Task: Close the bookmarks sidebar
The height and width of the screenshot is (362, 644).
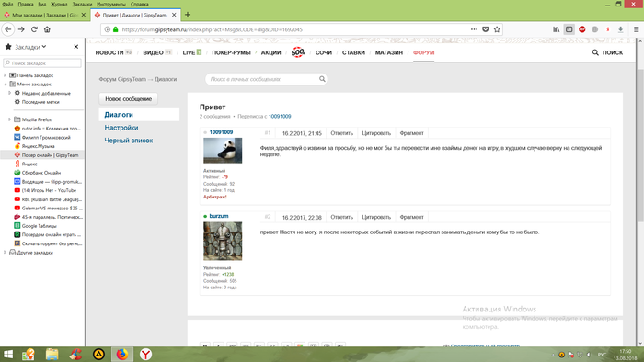Action: [76, 47]
